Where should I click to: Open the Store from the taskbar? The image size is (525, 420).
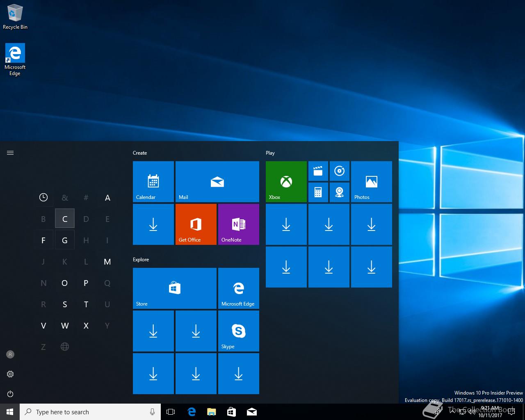tap(231, 412)
